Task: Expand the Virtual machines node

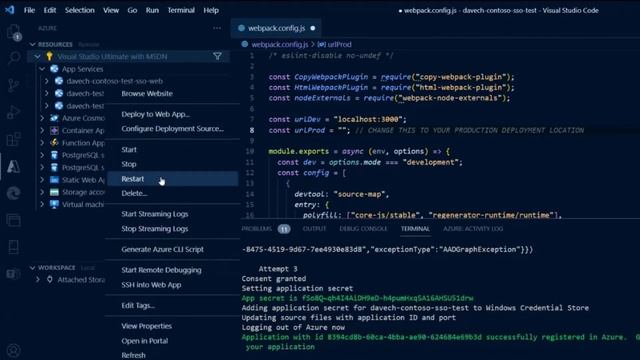Action: [42, 204]
